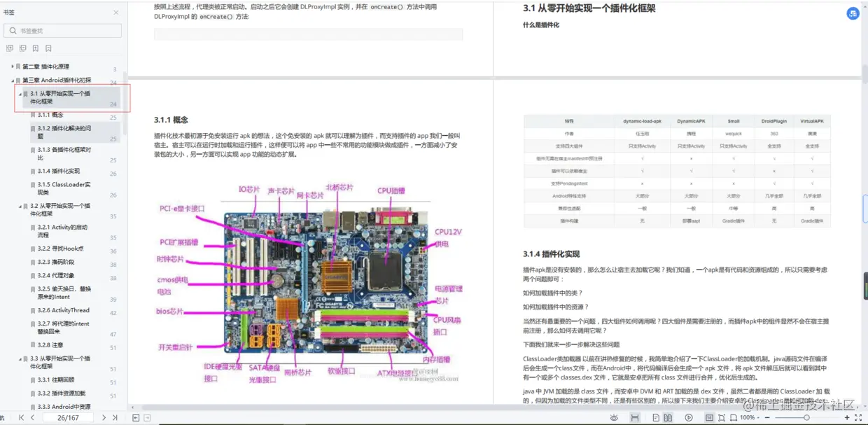Open bookmark 3.2.1 Activity的启动流程

point(62,231)
